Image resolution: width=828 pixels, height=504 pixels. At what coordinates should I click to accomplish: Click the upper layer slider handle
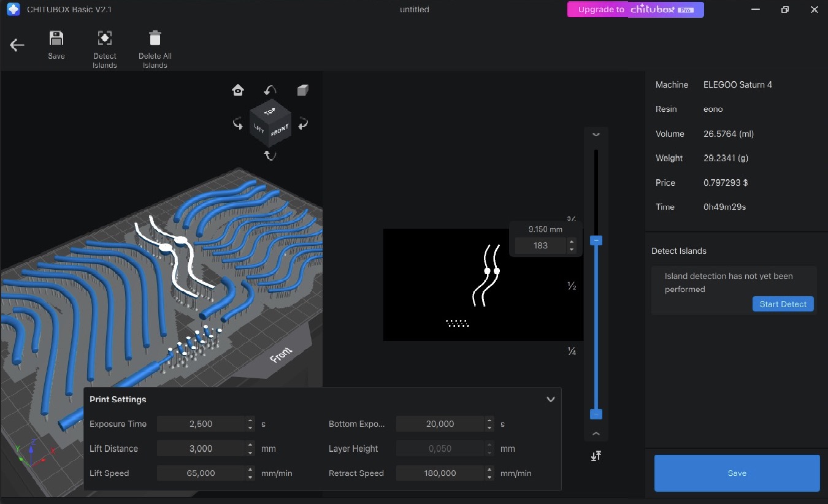click(596, 240)
